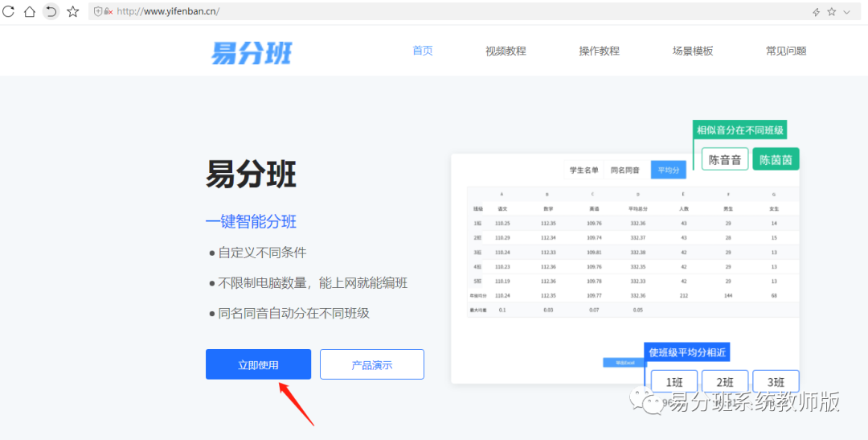Click the undo/back arrow icon
868x440 pixels.
coord(51,11)
